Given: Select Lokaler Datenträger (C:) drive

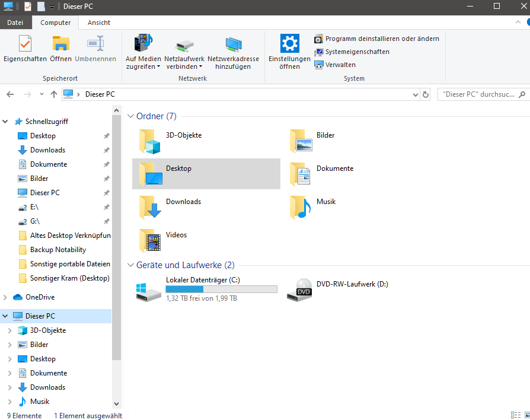Looking at the screenshot, I should click(x=206, y=289).
